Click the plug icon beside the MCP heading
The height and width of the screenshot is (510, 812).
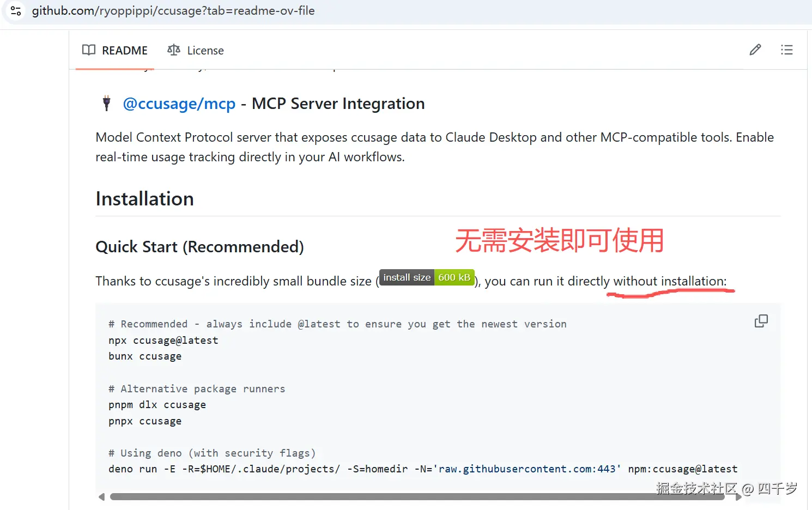point(106,103)
